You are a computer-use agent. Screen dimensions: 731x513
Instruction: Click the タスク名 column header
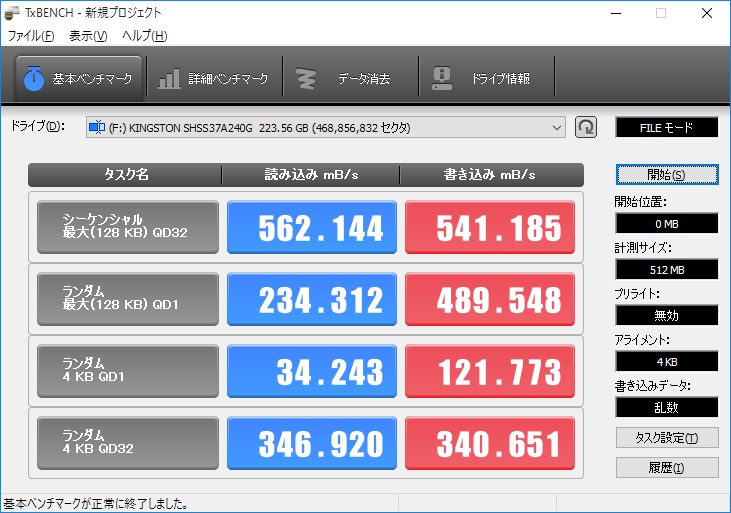(125, 174)
